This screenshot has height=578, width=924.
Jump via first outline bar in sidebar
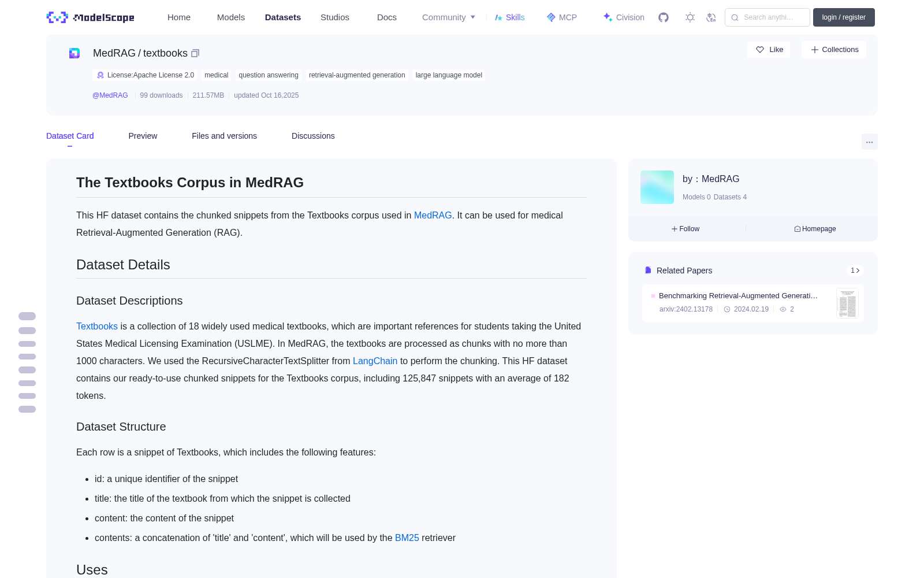coord(27,316)
